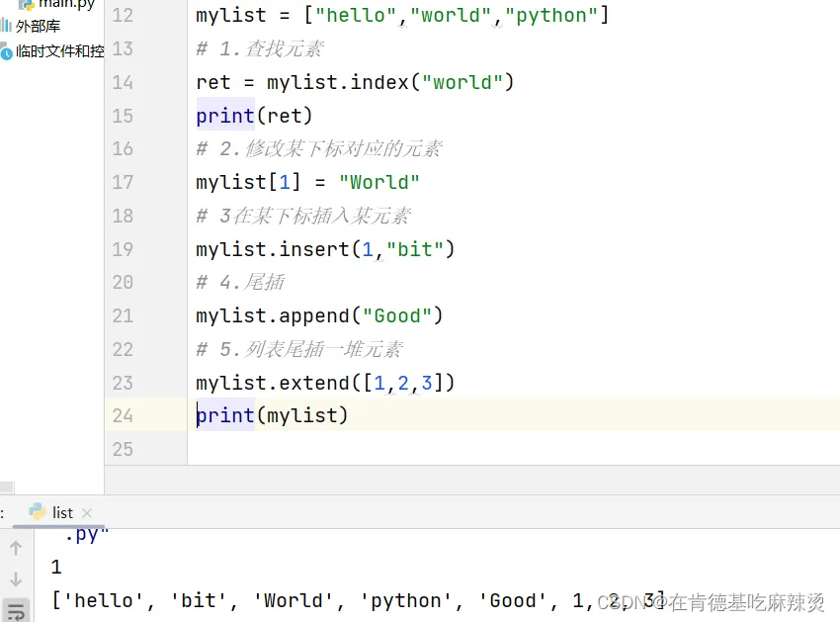Screen dimensions: 840x622
Task: Close the list run tab
Action: tap(87, 513)
